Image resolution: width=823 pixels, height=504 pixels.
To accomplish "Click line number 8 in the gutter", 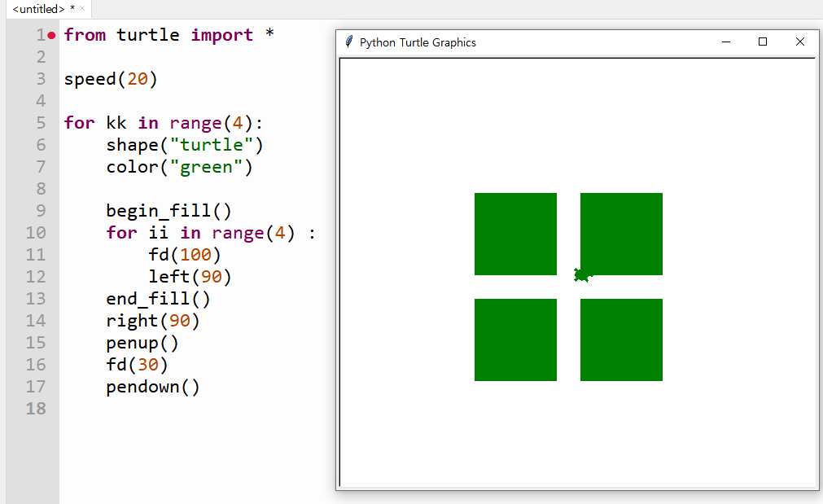I will click(x=41, y=188).
